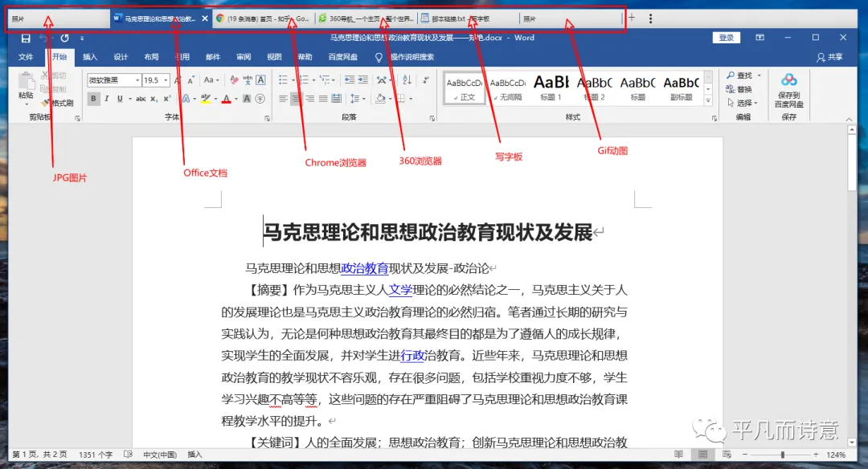868x469 pixels.
Task: Apply bullet list formatting
Action: tap(283, 79)
